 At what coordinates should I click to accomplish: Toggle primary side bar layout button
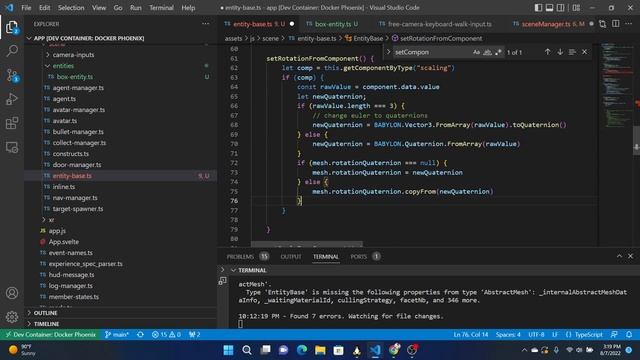[x=538, y=8]
